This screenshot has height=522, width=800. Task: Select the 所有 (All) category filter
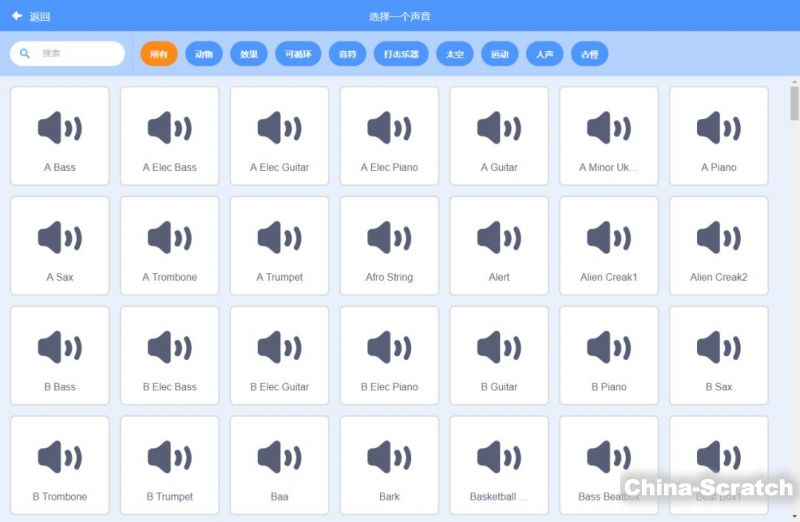click(159, 54)
